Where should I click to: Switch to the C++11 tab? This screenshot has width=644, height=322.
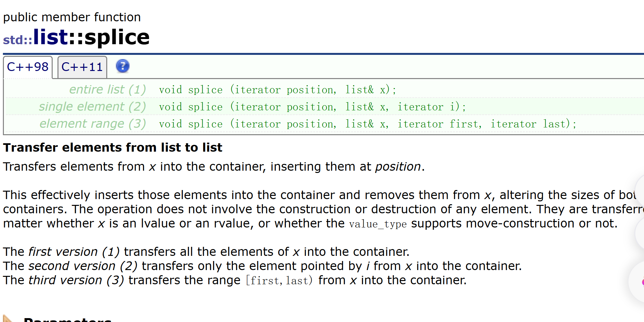click(x=82, y=67)
